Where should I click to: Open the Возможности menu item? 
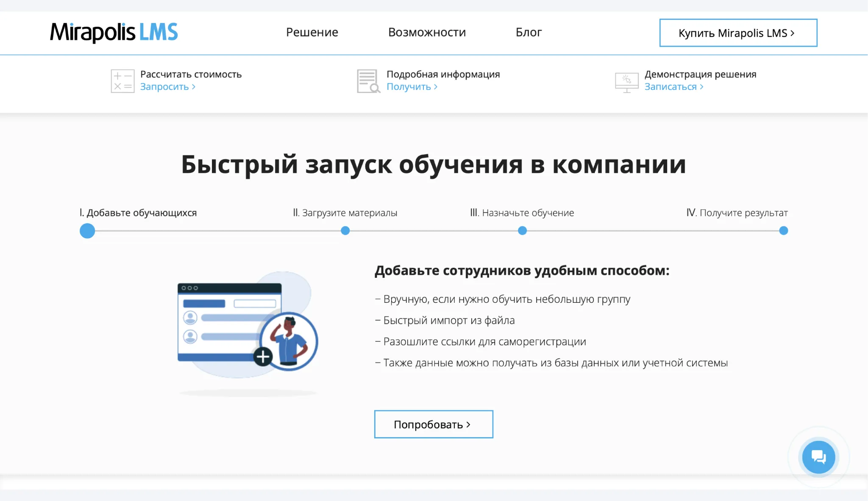(x=427, y=33)
